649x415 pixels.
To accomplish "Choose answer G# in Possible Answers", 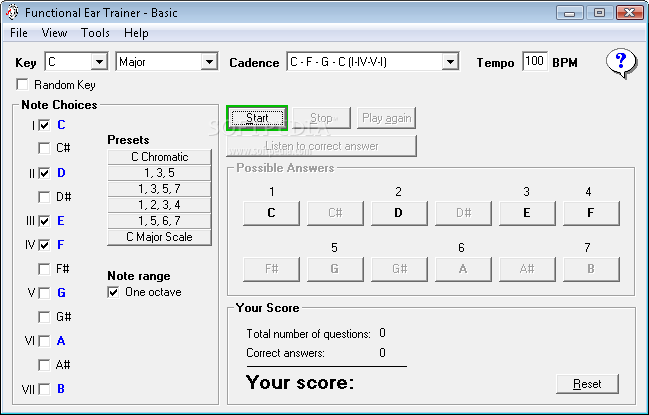I will point(399,269).
